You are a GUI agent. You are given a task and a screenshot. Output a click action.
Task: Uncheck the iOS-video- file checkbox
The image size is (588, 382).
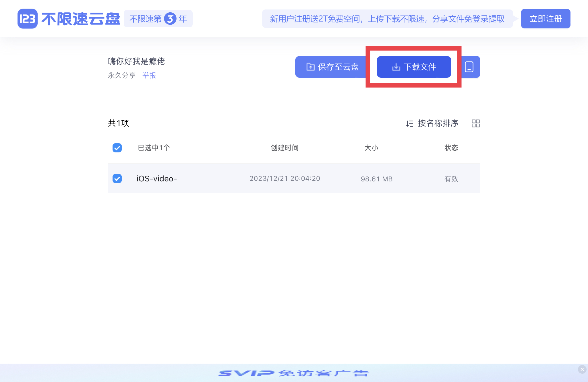click(117, 179)
